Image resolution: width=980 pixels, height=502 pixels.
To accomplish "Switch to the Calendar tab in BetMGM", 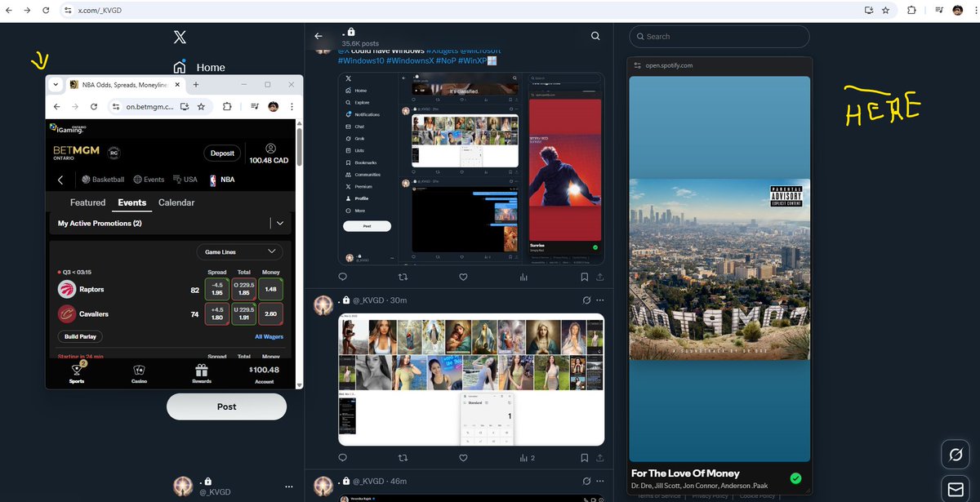I will pyautogui.click(x=176, y=202).
